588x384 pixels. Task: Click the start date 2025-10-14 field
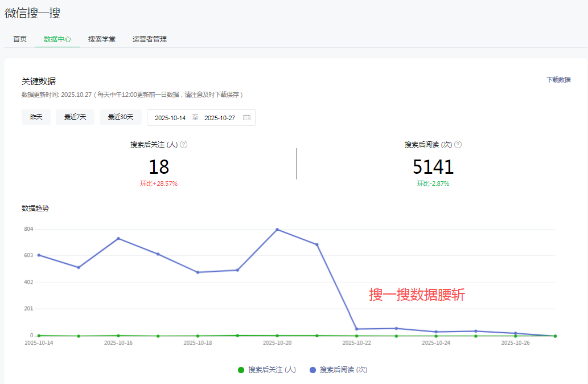(x=170, y=118)
